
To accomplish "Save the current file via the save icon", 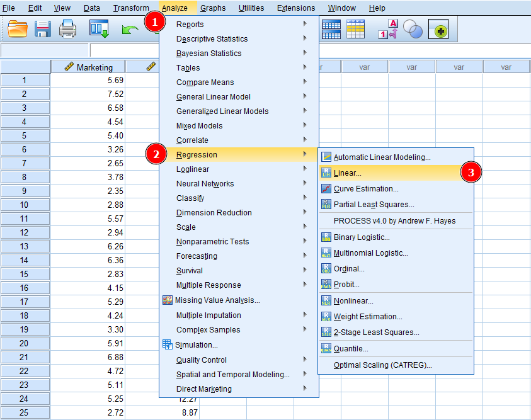I will pos(42,29).
